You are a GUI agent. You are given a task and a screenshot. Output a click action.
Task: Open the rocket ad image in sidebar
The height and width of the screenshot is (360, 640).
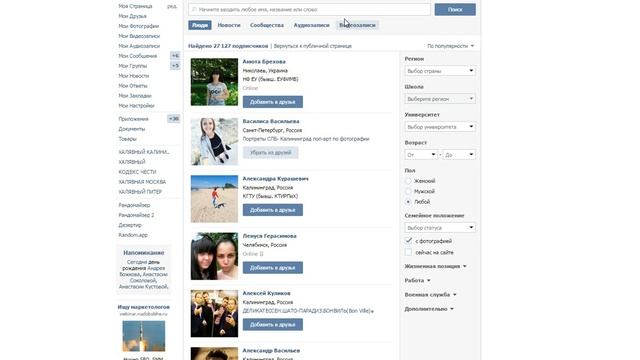[144, 336]
